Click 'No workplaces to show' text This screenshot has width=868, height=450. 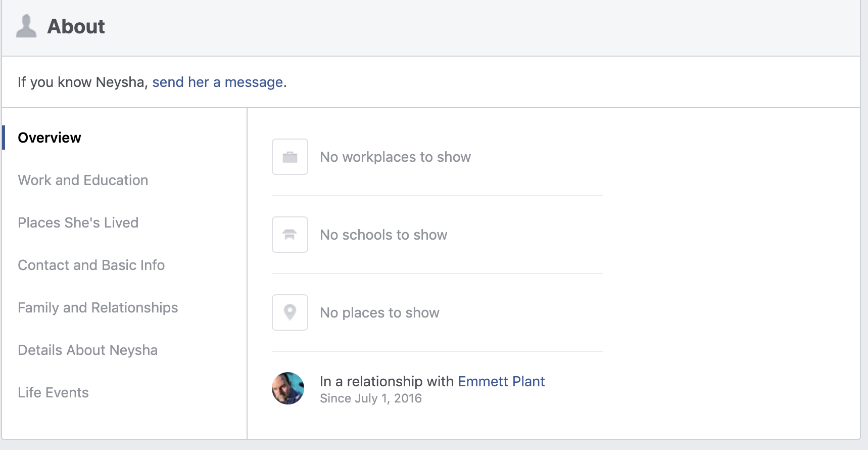[x=396, y=157]
